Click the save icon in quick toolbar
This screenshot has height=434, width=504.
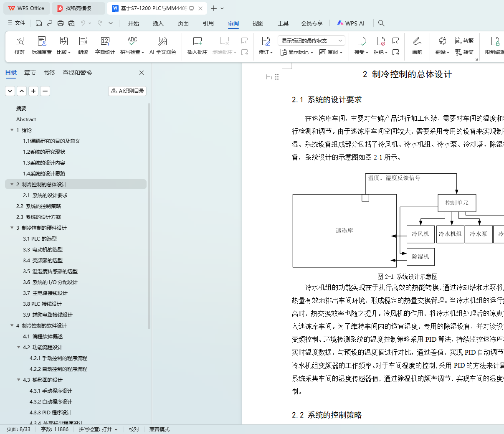click(39, 23)
